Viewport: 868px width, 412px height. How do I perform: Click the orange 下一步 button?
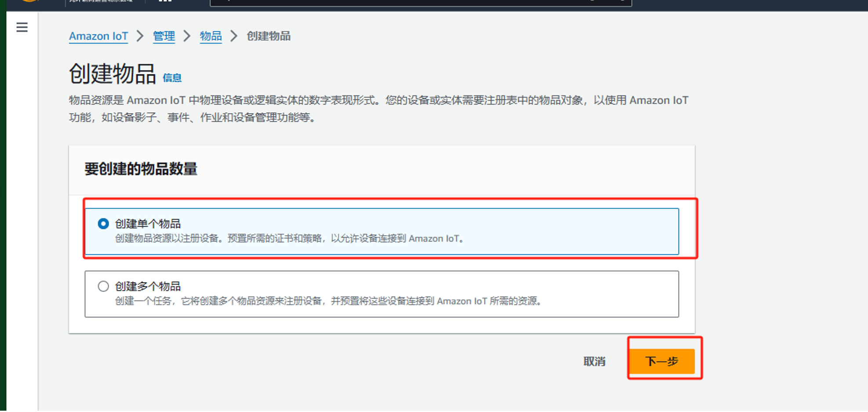[x=662, y=361]
